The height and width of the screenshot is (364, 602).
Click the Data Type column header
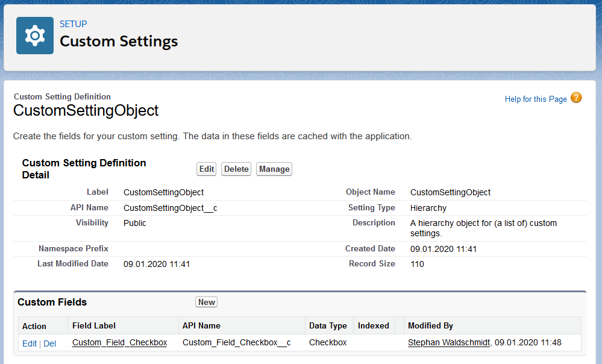[x=328, y=325]
